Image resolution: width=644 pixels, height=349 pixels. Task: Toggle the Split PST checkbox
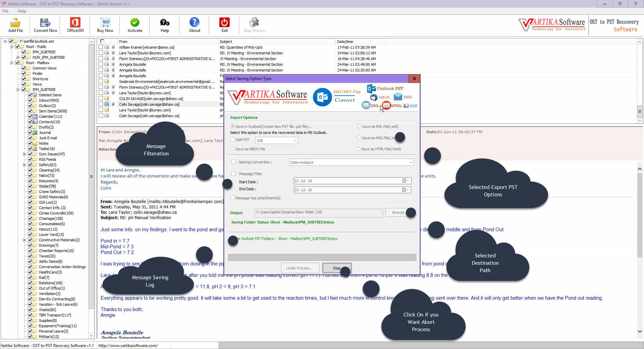click(x=232, y=140)
